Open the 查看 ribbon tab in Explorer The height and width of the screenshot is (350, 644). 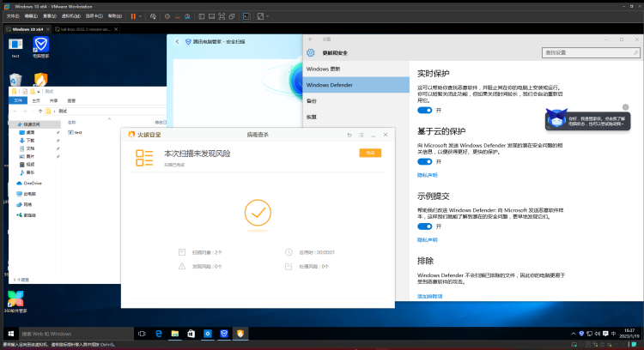point(71,100)
